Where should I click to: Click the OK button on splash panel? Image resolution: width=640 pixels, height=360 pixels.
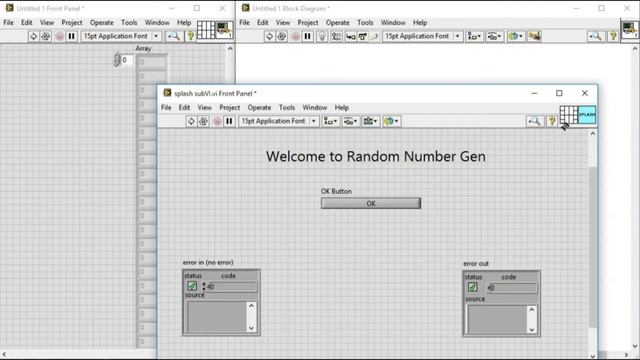point(371,203)
